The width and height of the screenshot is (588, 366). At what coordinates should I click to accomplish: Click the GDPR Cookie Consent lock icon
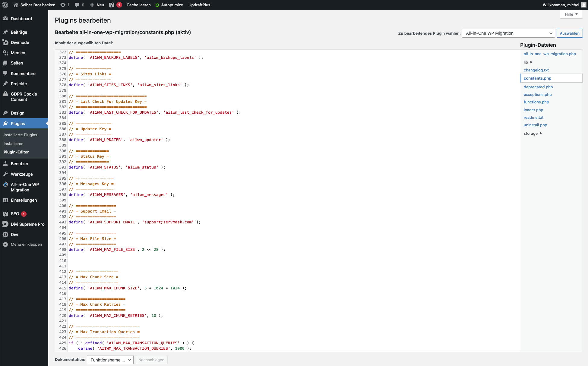pyautogui.click(x=5, y=94)
